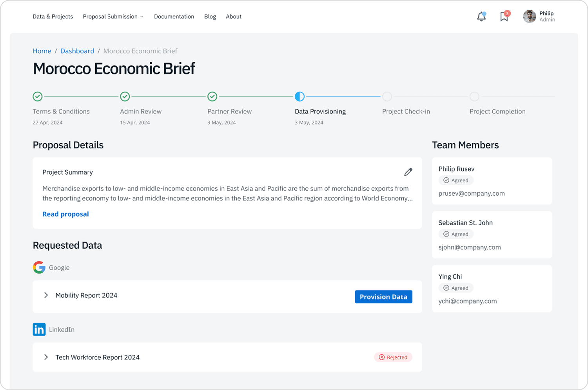The width and height of the screenshot is (588, 390).
Task: Click the Partner Review completed step icon
Action: point(212,96)
